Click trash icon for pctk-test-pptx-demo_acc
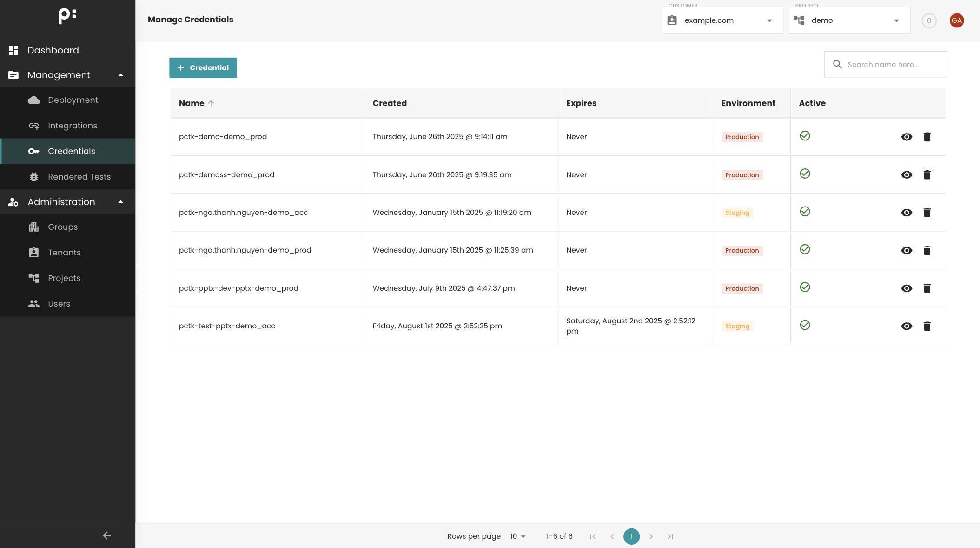Screen dimensions: 980x548 pyautogui.click(x=927, y=326)
